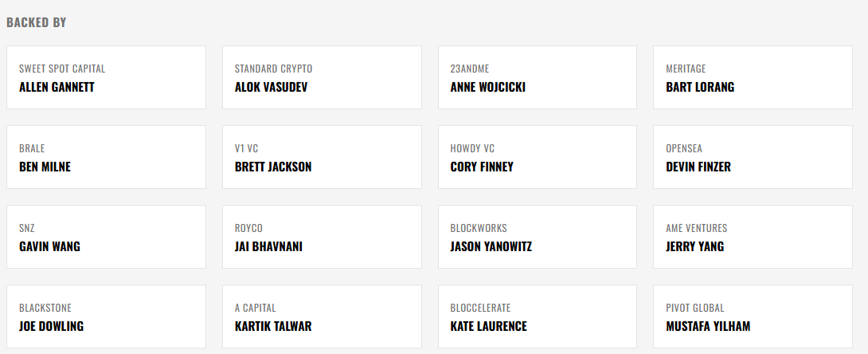This screenshot has height=354, width=868.
Task: Open the Allen Gannett backer card
Action: 106,77
